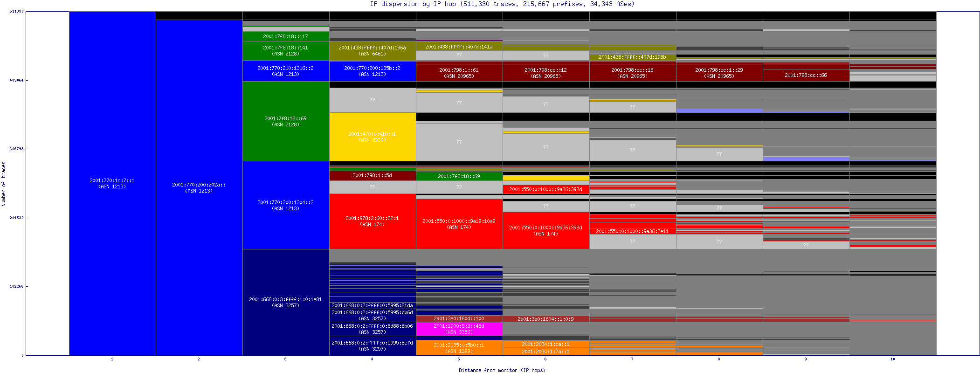
Task: Click the green block 2001:7f8:18::117
Action: pos(286,36)
